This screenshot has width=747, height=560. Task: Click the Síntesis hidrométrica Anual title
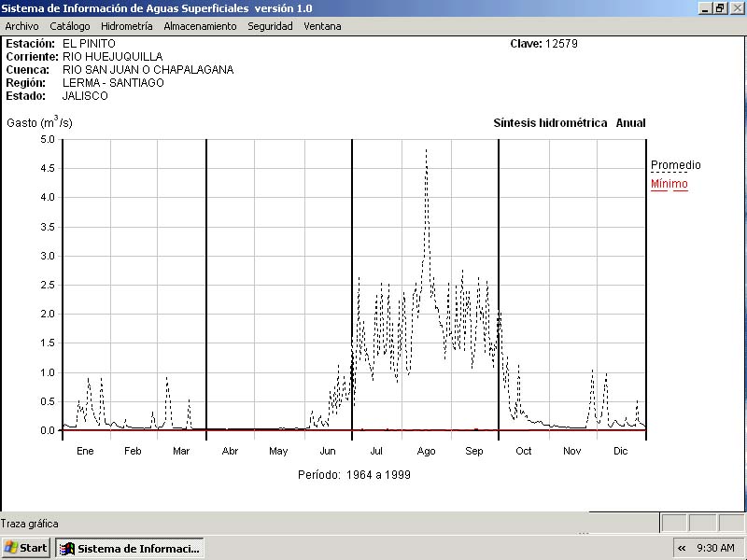point(569,123)
